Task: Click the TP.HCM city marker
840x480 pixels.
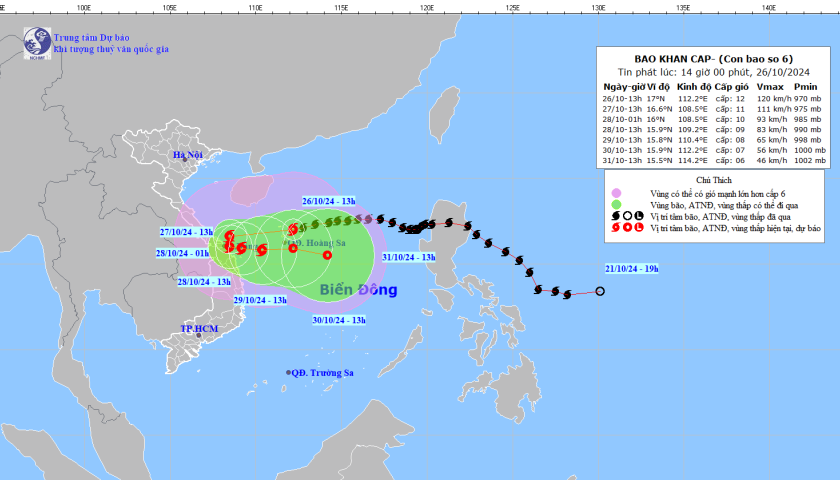Action: pos(199,338)
